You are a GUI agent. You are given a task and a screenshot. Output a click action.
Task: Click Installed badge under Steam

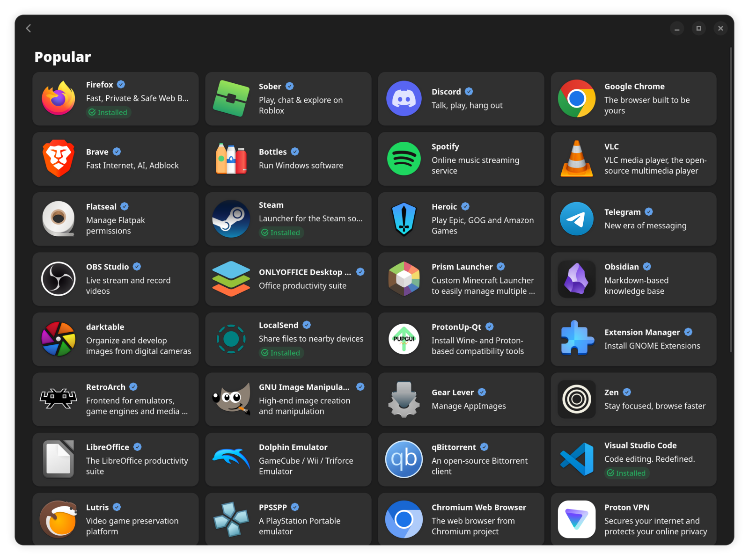(281, 233)
